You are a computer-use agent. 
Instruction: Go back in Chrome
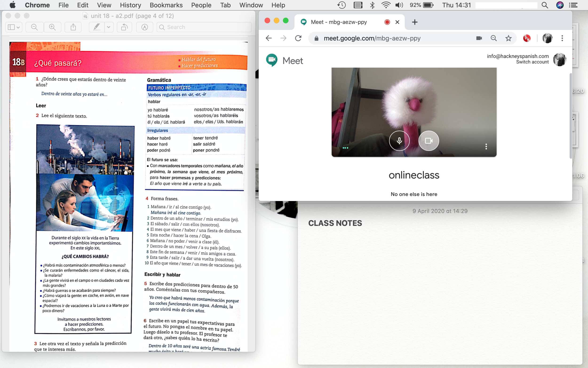pyautogui.click(x=269, y=38)
